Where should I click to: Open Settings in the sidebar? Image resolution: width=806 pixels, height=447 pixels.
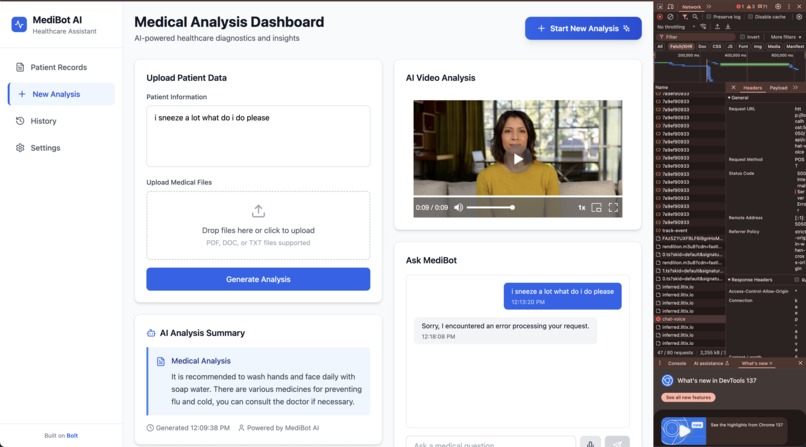(61, 147)
